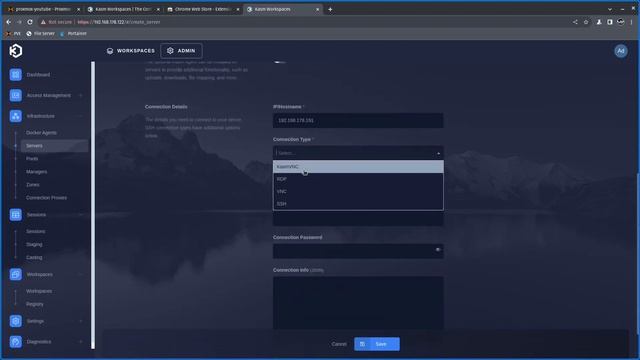Screen dimensions: 640x360
Task: Open Connection Proxies page
Action: [x=46, y=198]
